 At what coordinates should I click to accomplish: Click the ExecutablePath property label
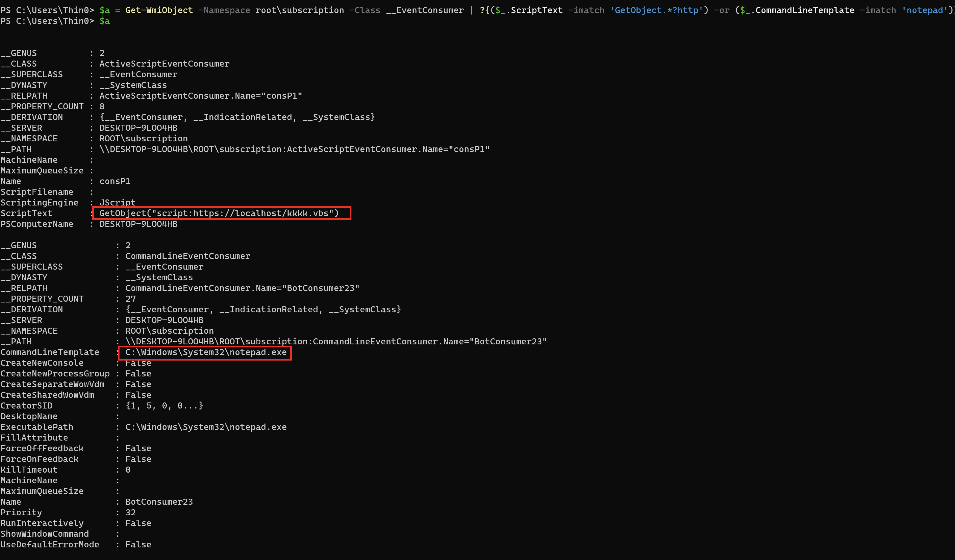pos(37,427)
